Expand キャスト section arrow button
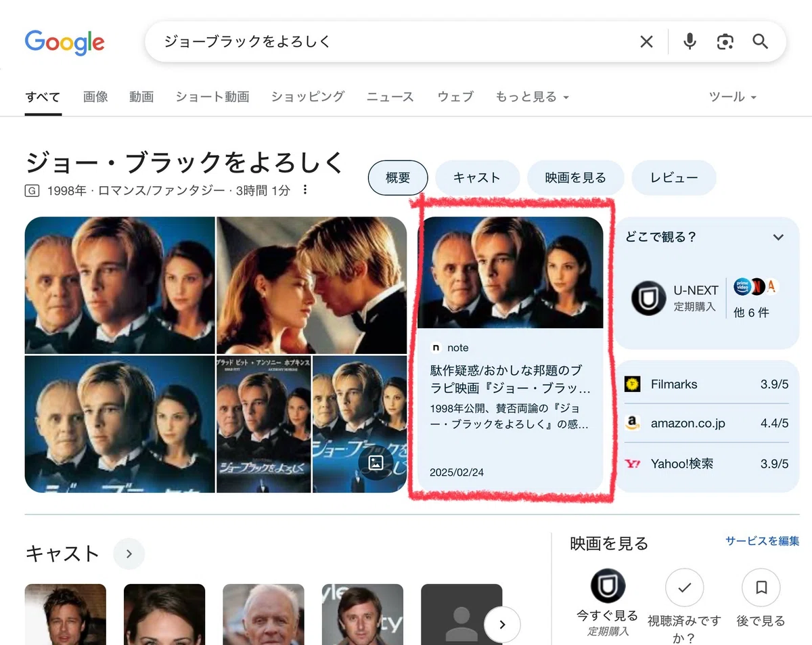 (x=129, y=554)
